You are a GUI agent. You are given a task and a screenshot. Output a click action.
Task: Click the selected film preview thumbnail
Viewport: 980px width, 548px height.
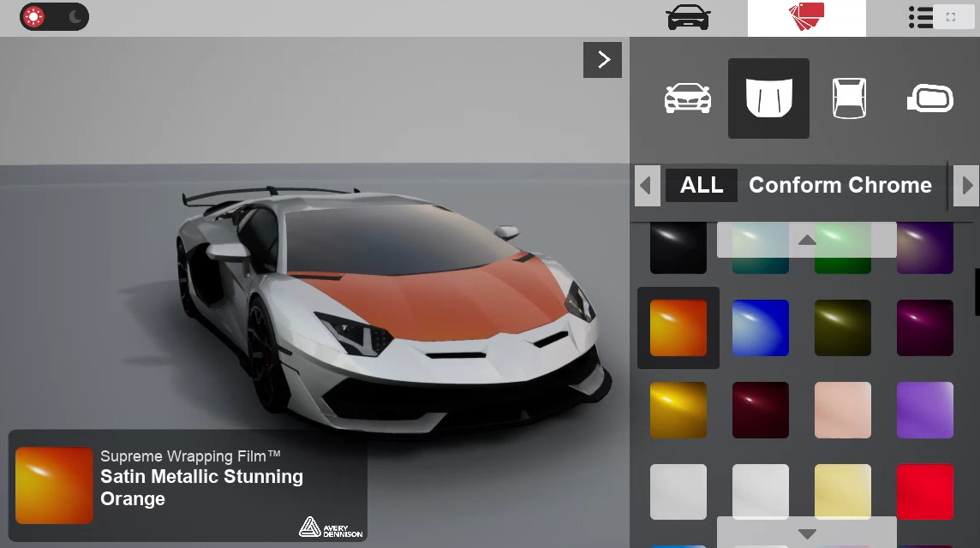tap(54, 485)
